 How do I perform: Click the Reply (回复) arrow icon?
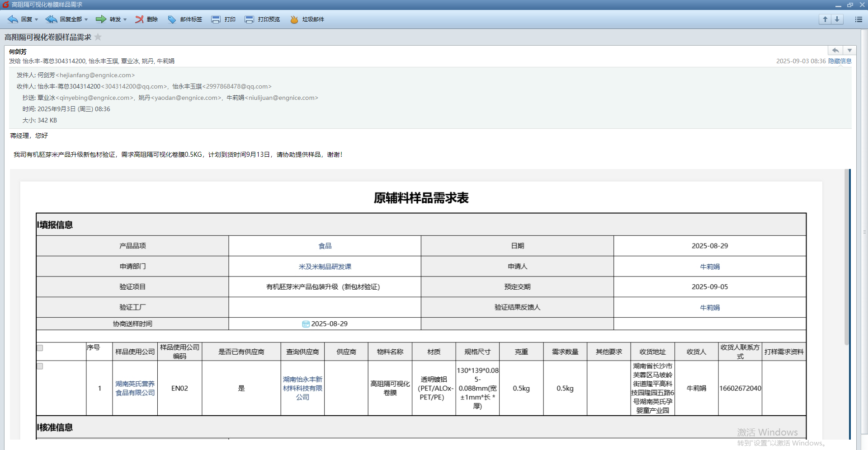(x=13, y=19)
